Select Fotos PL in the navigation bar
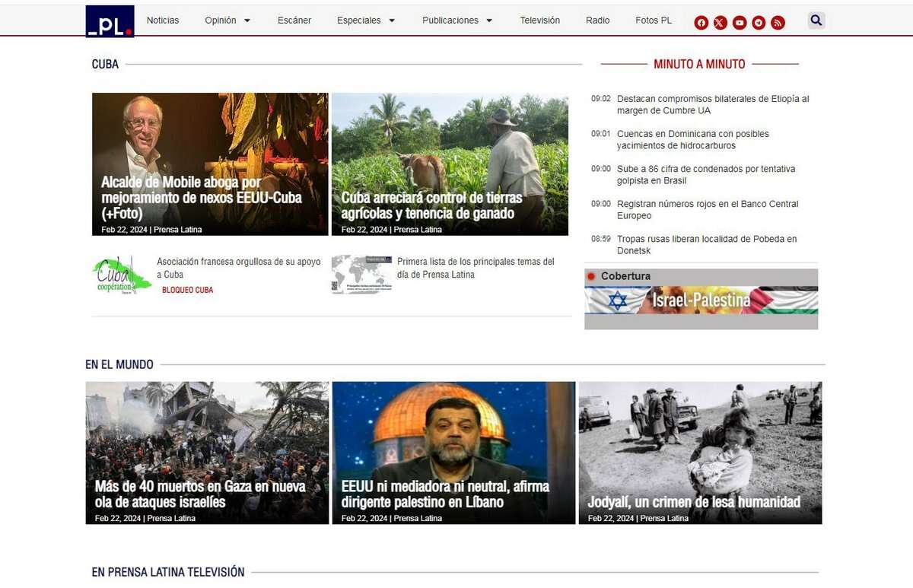 654,21
